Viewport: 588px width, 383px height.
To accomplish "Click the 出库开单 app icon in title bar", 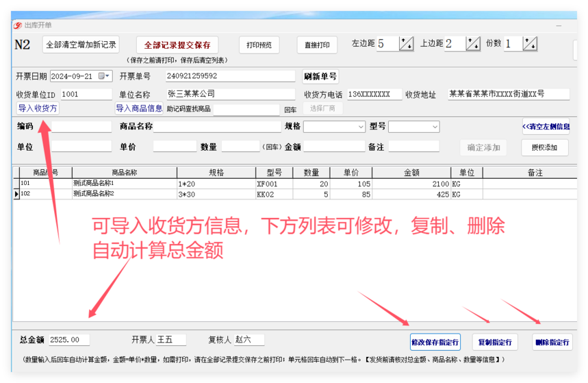I will pyautogui.click(x=18, y=25).
